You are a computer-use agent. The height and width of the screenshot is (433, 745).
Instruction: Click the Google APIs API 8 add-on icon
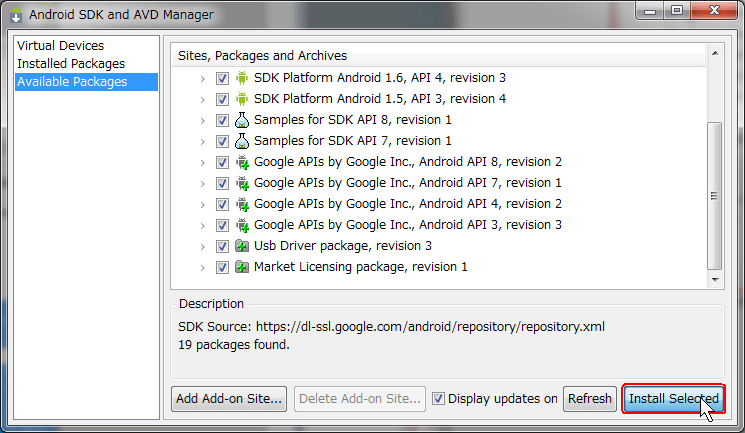(242, 162)
